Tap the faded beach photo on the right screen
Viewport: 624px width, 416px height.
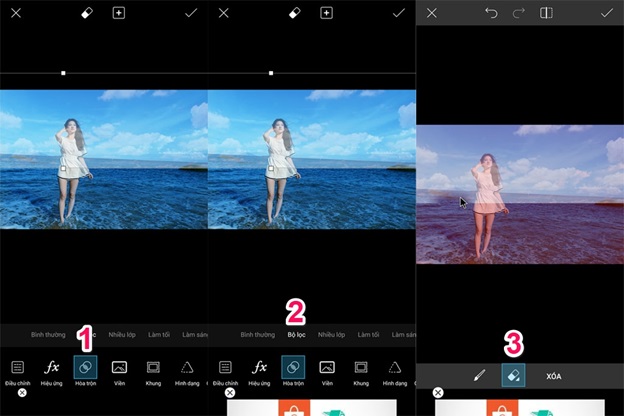click(x=520, y=194)
